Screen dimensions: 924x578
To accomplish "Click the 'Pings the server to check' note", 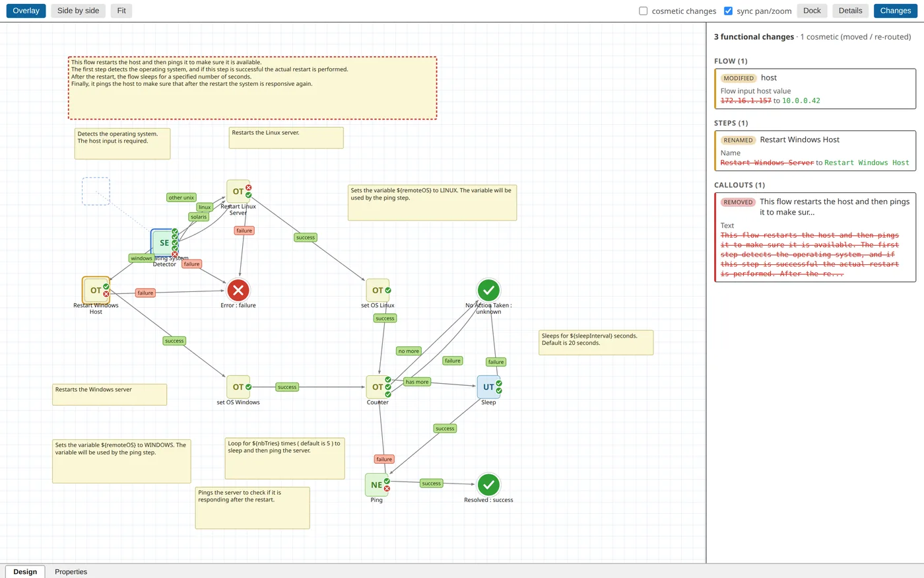I will [252, 508].
